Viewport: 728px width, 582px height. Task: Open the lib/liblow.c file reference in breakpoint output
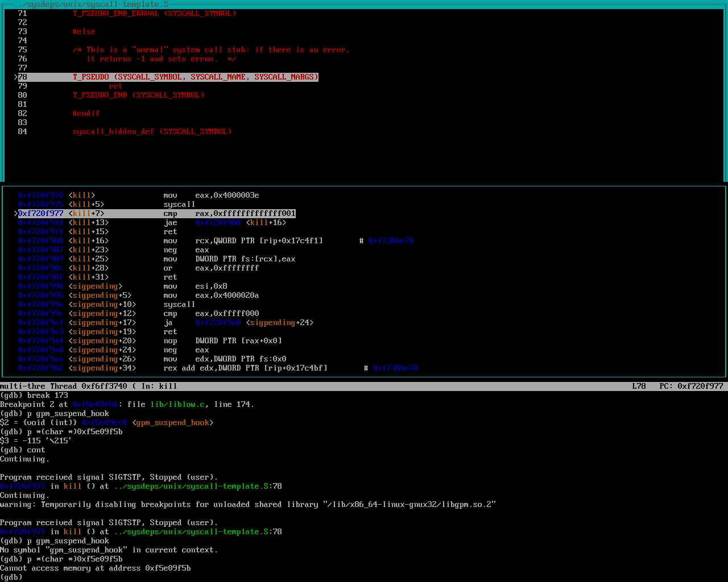click(177, 404)
